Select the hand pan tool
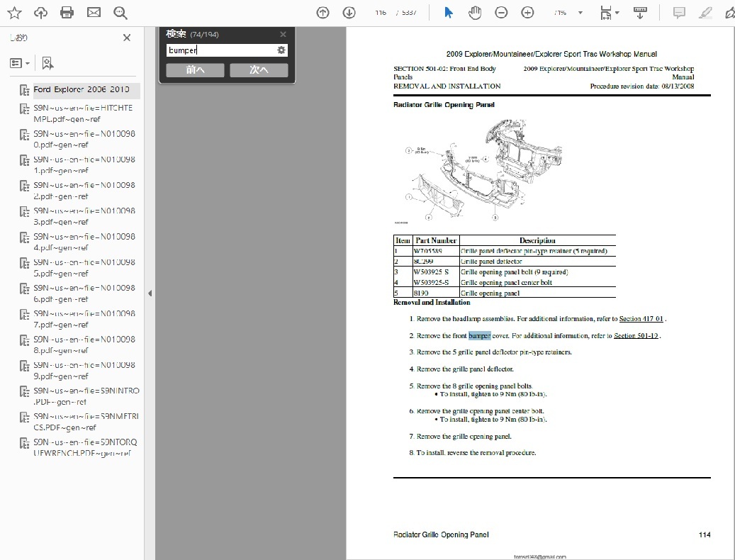Screen dimensions: 735x560 pyautogui.click(x=475, y=13)
